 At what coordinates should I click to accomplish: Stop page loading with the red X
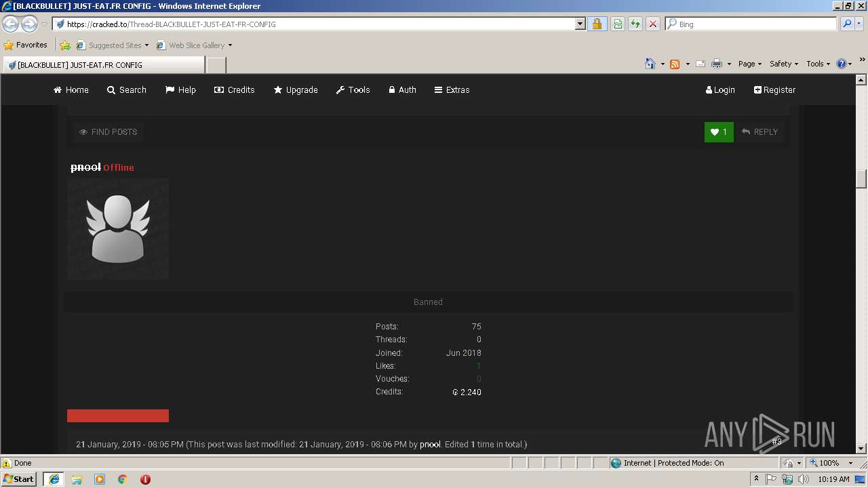[x=652, y=24]
